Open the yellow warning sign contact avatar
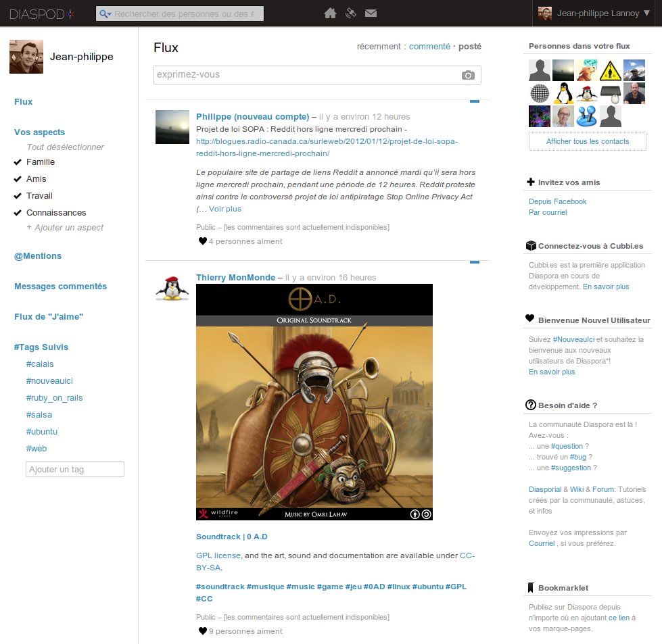Screen dimensions: 662x644 [611, 70]
